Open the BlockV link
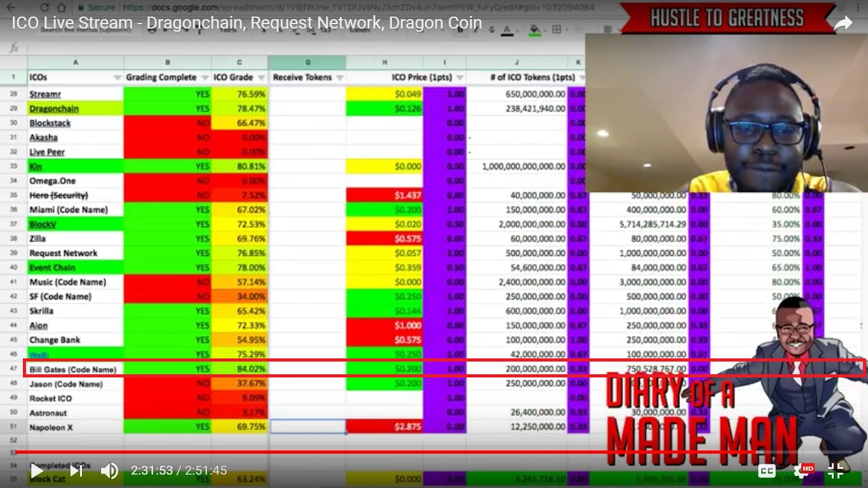Screen dimensions: 868x488 (43, 224)
